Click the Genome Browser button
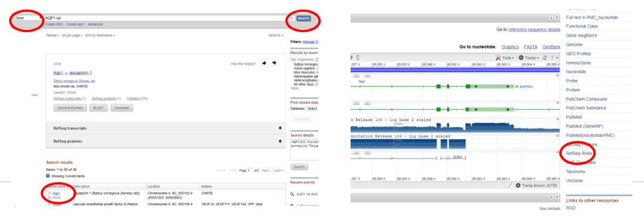The height and width of the screenshot is (219, 644). click(x=70, y=107)
